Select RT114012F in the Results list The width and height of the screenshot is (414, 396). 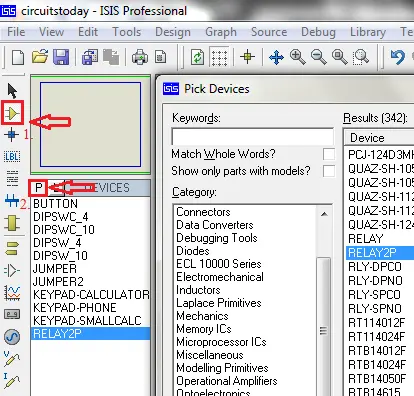(x=377, y=323)
